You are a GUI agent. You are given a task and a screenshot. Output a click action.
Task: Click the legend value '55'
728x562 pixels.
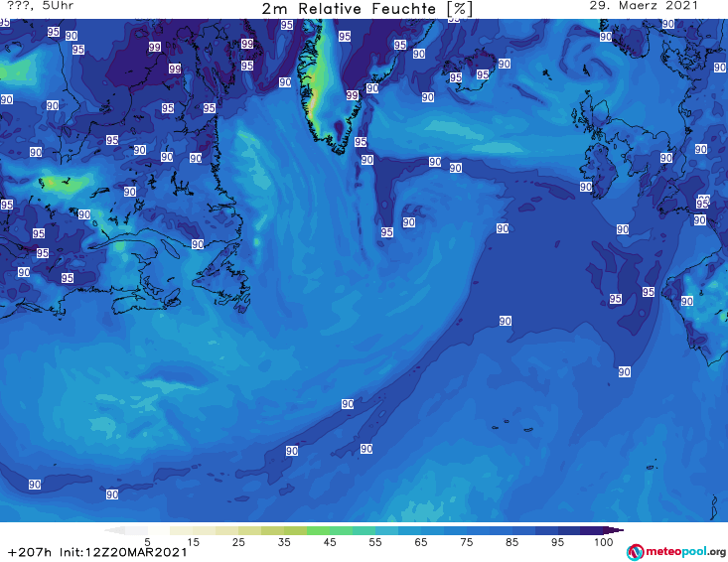(375, 542)
